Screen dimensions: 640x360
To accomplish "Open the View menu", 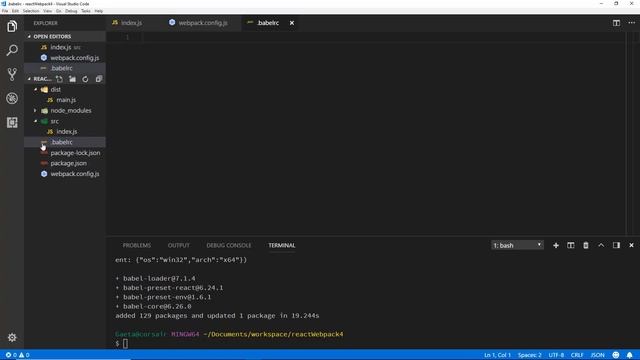I will pos(48,11).
